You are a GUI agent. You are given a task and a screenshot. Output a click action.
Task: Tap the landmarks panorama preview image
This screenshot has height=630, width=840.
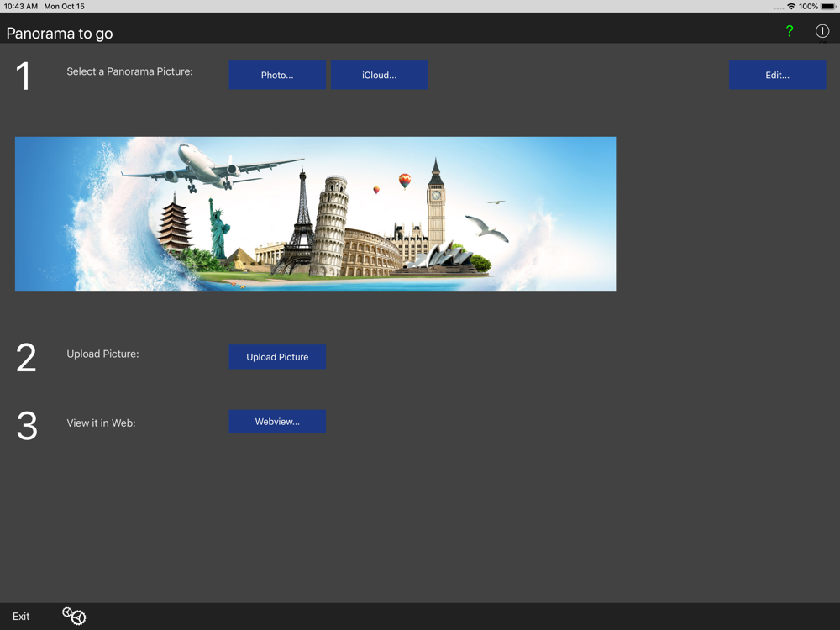[316, 214]
